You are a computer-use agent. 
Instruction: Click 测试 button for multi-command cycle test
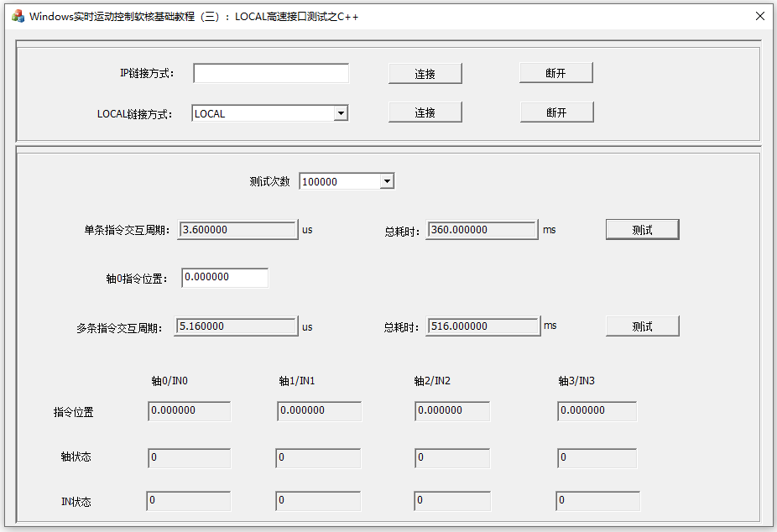[x=642, y=326]
